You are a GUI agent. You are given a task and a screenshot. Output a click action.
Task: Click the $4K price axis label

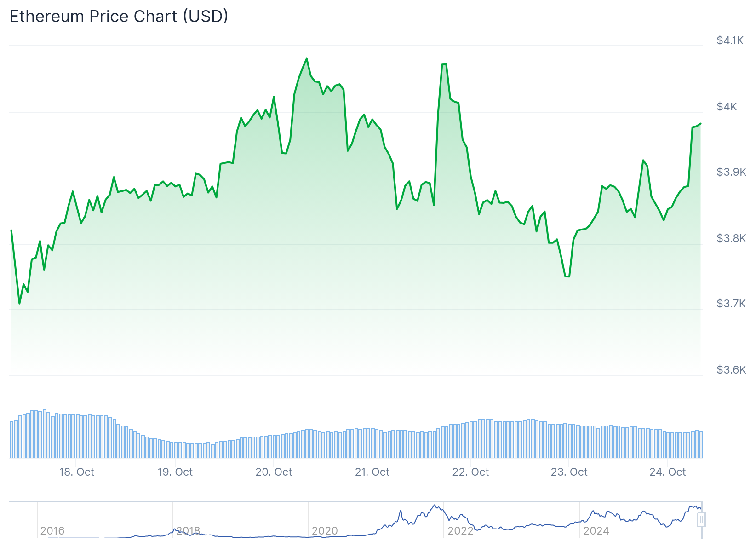pos(727,107)
